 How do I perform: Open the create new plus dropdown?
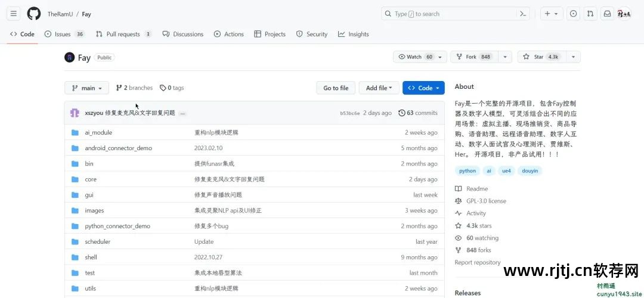tap(552, 14)
